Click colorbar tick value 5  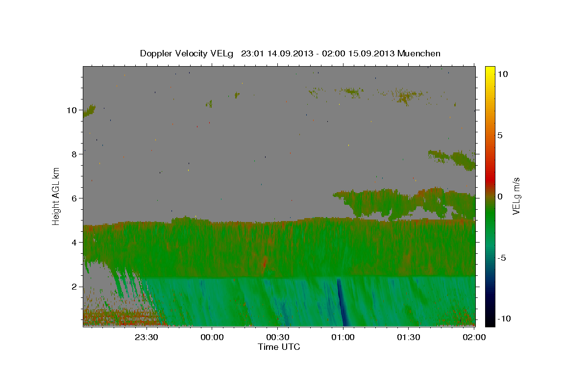point(500,135)
